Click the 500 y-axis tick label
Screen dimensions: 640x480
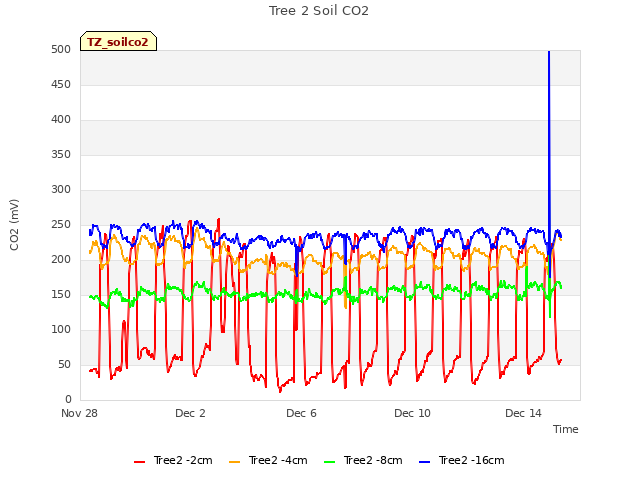tap(61, 50)
